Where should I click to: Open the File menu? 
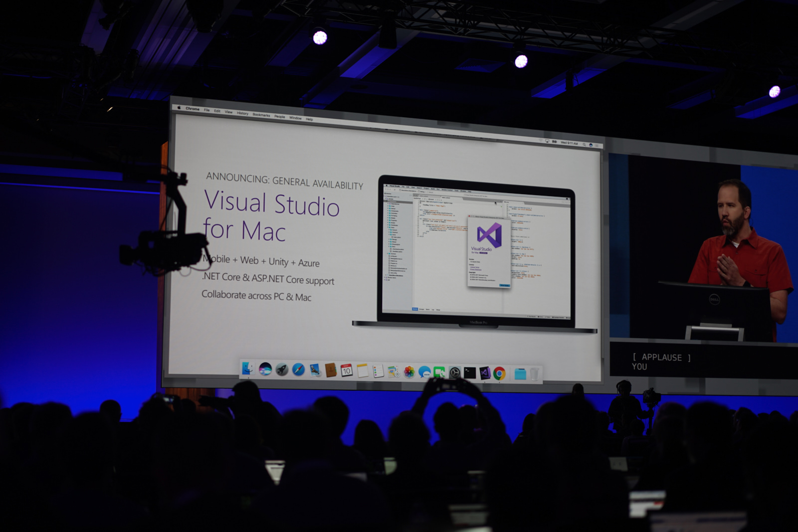206,110
